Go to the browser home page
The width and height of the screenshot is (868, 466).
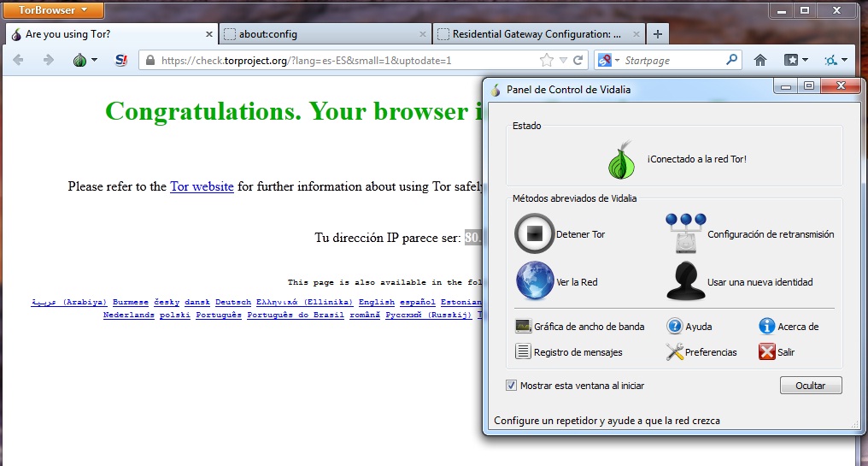760,60
